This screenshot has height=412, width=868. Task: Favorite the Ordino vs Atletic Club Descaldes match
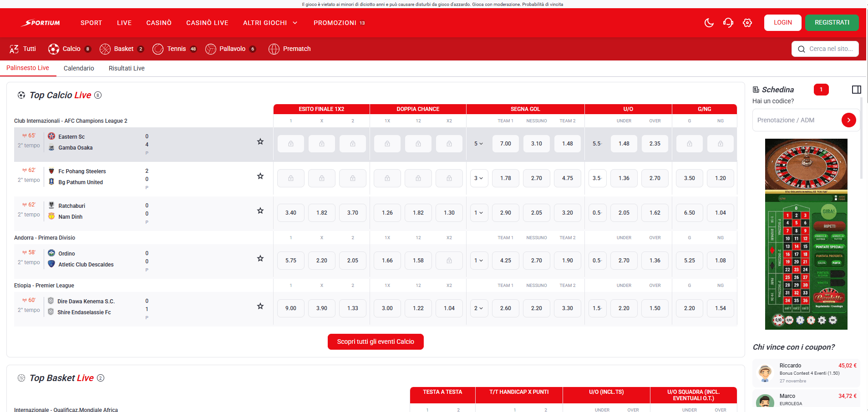[260, 258]
